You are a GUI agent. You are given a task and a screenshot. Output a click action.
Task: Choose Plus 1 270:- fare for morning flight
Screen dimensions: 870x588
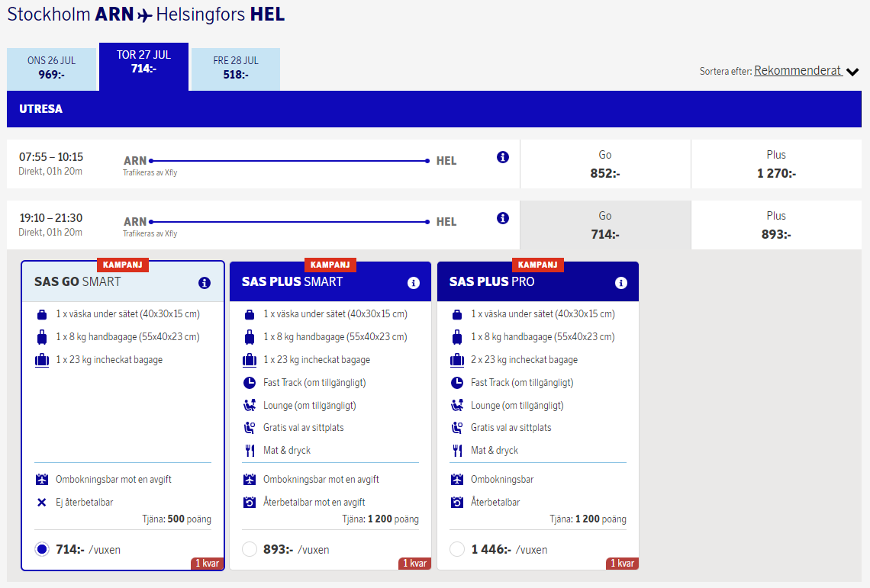776,164
